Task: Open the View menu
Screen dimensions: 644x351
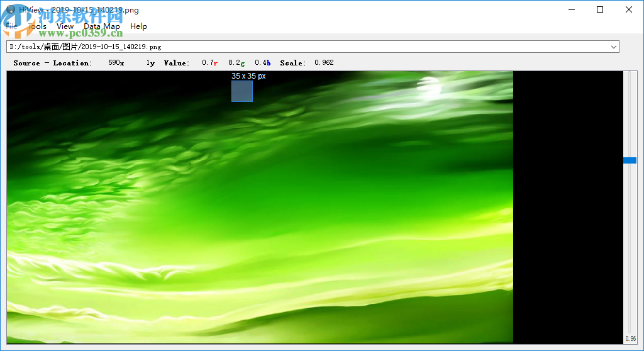Action: (65, 26)
